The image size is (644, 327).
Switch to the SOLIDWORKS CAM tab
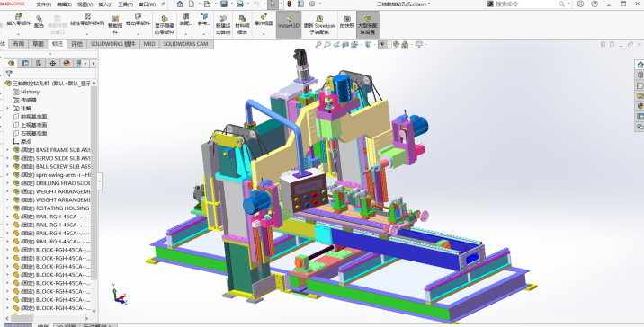[x=185, y=44]
